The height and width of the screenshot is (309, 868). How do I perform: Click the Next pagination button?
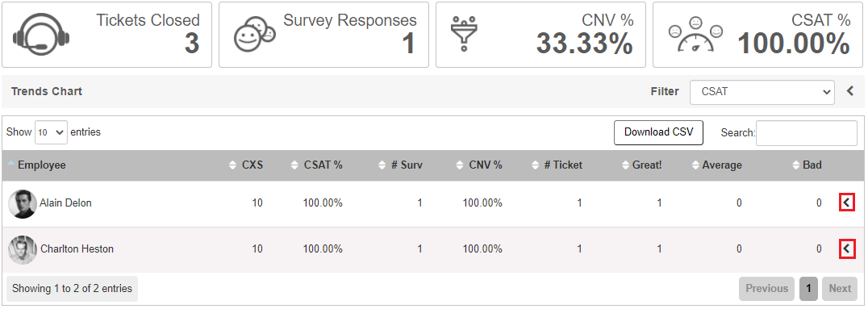pos(840,289)
